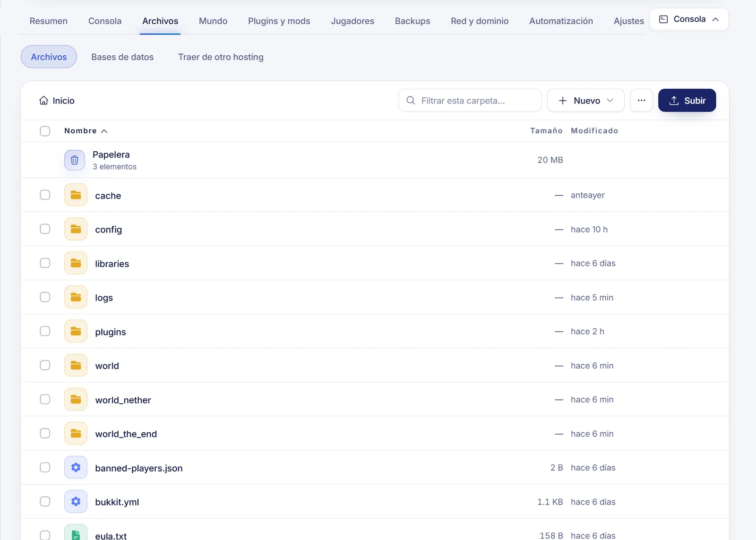Check the world folder checkbox
Viewport: 756px width, 540px height.
pos(45,365)
